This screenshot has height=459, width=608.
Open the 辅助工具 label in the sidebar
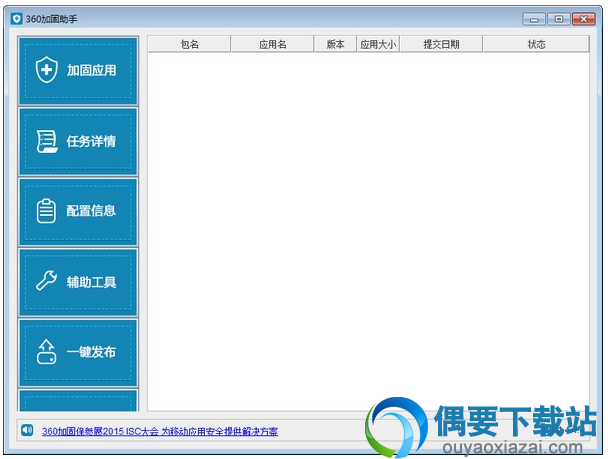pyautogui.click(x=92, y=282)
